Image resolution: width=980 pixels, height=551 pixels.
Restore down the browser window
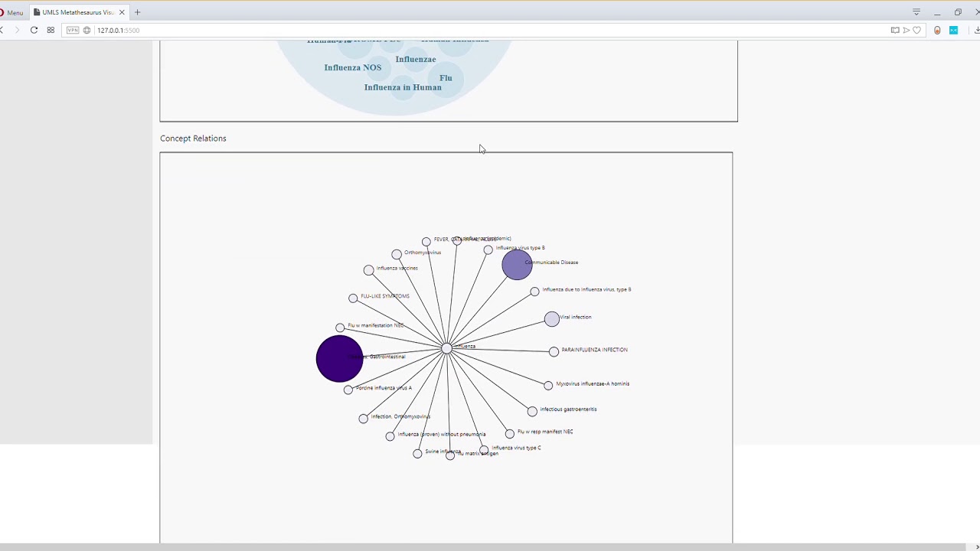pos(958,12)
